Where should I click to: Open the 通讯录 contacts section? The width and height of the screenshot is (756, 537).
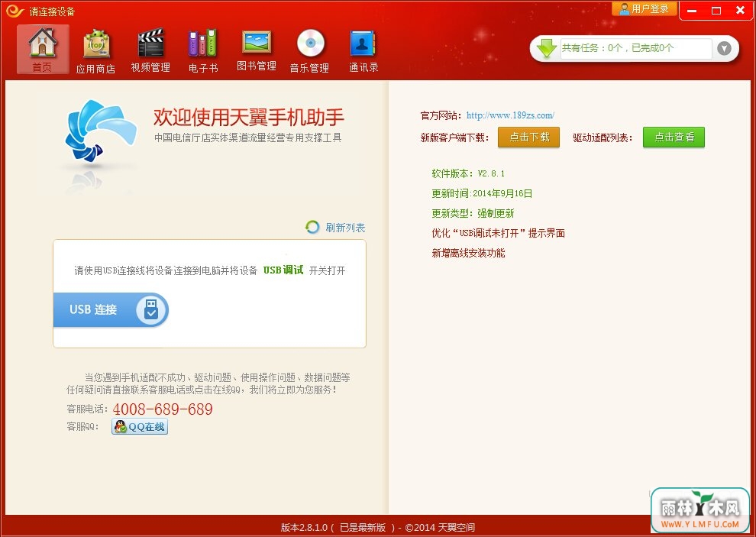[x=363, y=50]
